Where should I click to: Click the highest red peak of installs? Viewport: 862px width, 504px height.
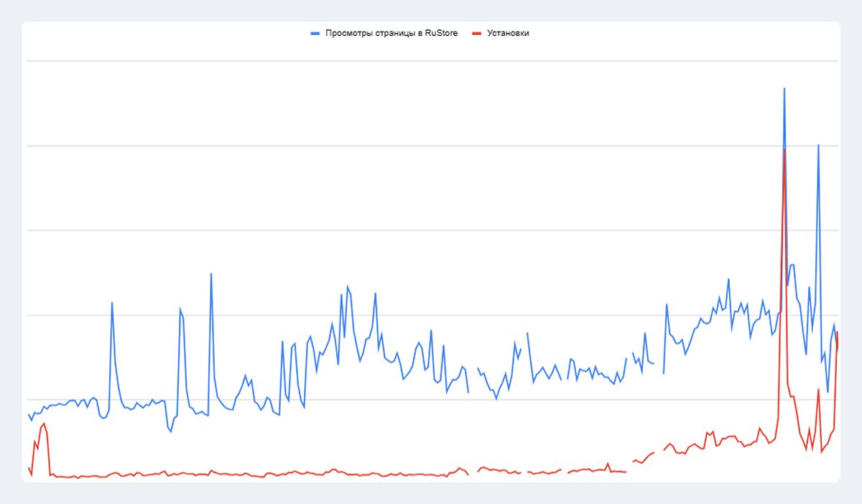(x=784, y=150)
